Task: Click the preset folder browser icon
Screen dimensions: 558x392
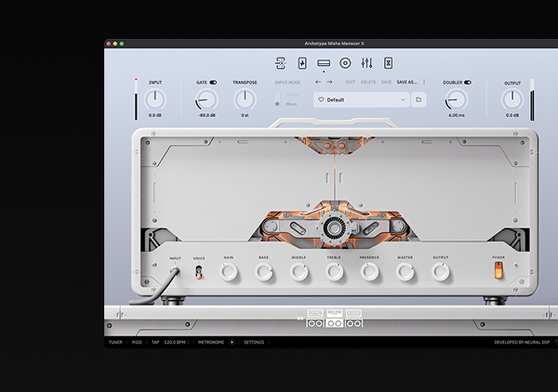Action: coord(418,98)
